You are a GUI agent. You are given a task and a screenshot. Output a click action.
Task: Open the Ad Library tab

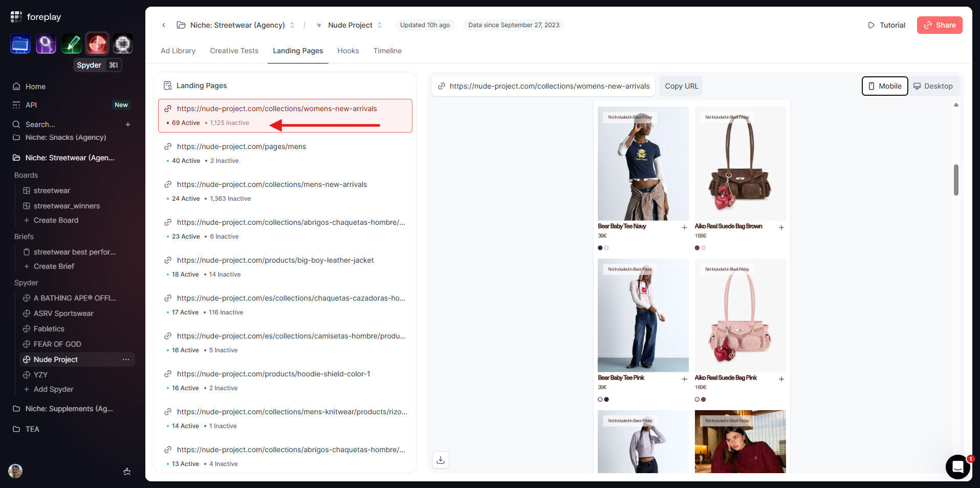(178, 51)
